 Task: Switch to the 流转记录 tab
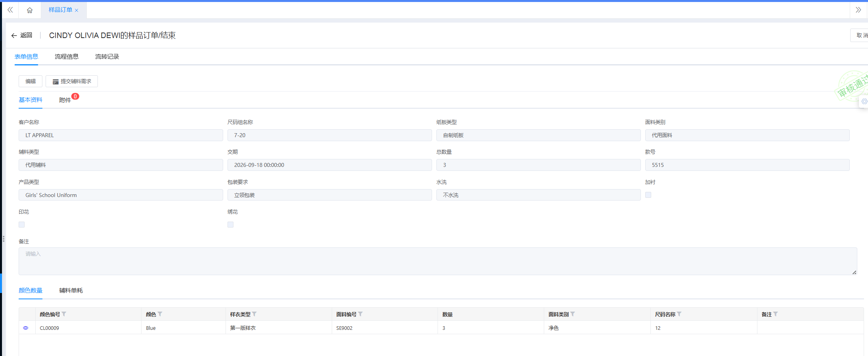point(107,57)
